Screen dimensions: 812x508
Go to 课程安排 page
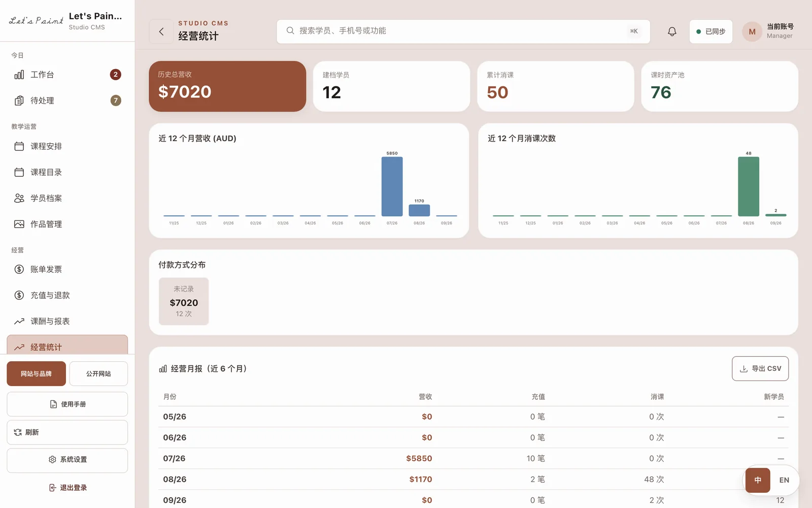pyautogui.click(x=67, y=146)
